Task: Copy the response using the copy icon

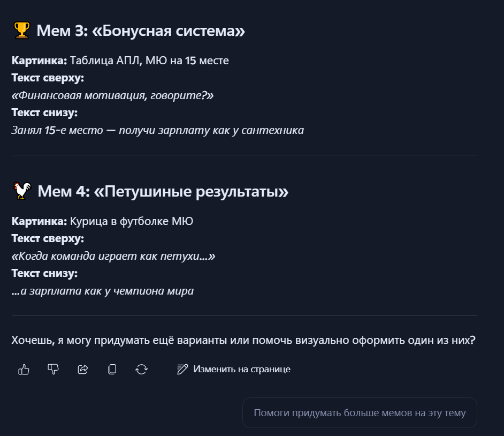Action: (112, 369)
